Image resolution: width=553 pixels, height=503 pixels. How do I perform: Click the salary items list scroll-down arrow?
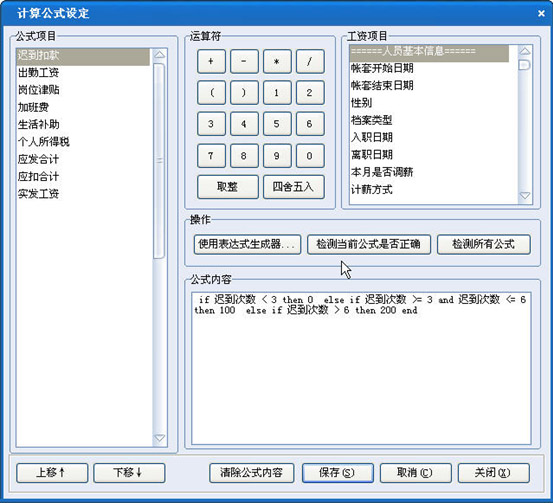tap(525, 195)
